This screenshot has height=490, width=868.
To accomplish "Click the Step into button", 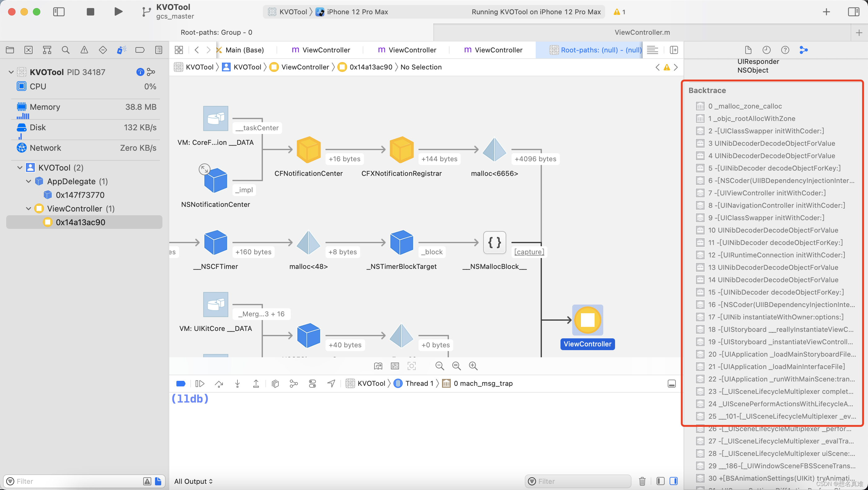I will 237,384.
